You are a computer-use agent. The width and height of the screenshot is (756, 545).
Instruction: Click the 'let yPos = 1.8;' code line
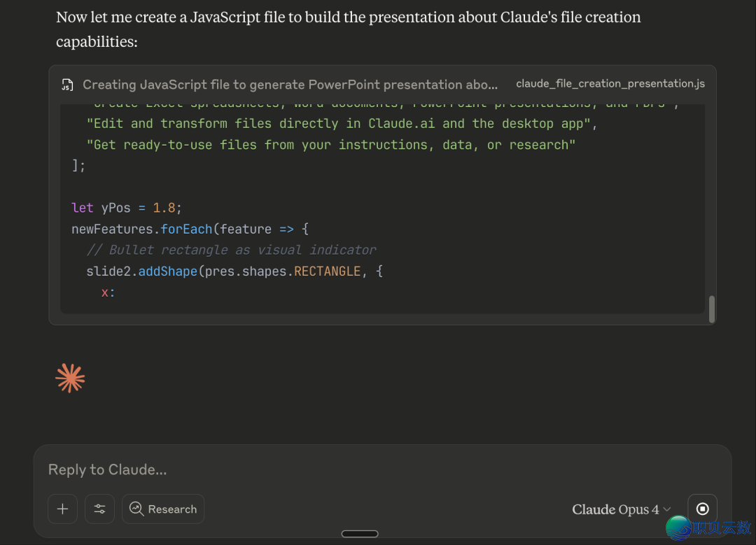pos(126,208)
